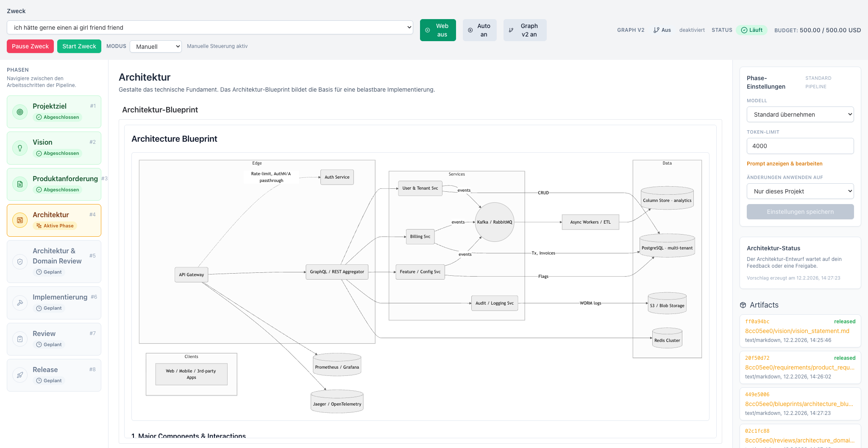Click Einstellungen speichern button

click(x=800, y=212)
